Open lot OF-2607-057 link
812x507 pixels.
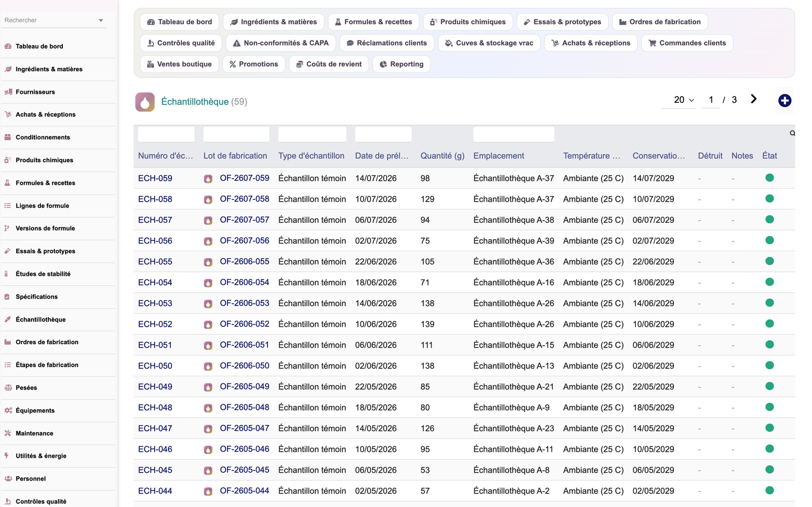pos(244,220)
